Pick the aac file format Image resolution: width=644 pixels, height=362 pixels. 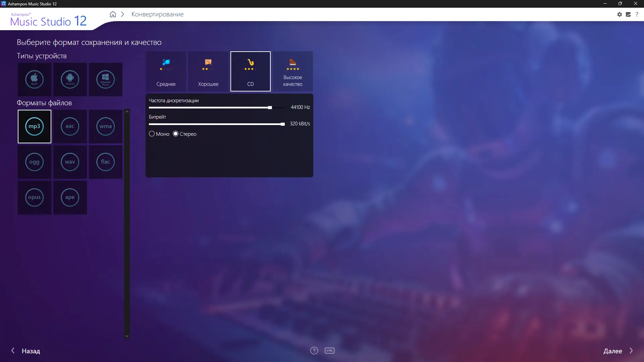click(x=70, y=126)
